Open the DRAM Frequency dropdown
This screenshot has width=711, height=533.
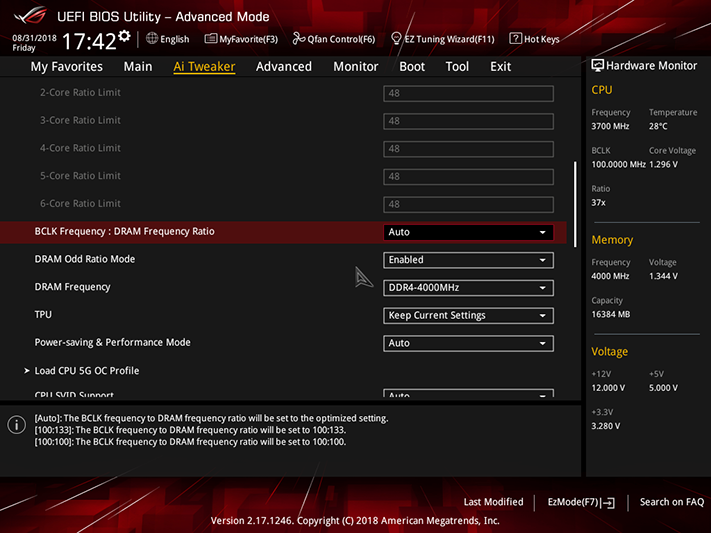(468, 288)
